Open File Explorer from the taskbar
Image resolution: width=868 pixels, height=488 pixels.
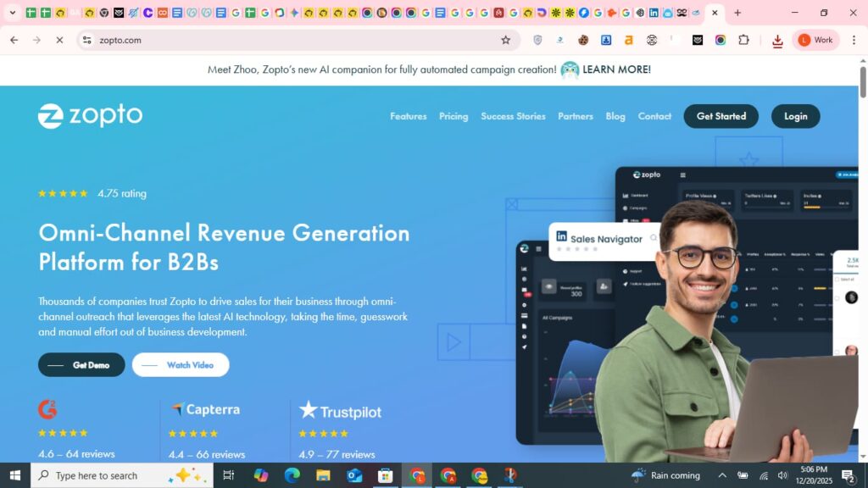click(x=323, y=475)
